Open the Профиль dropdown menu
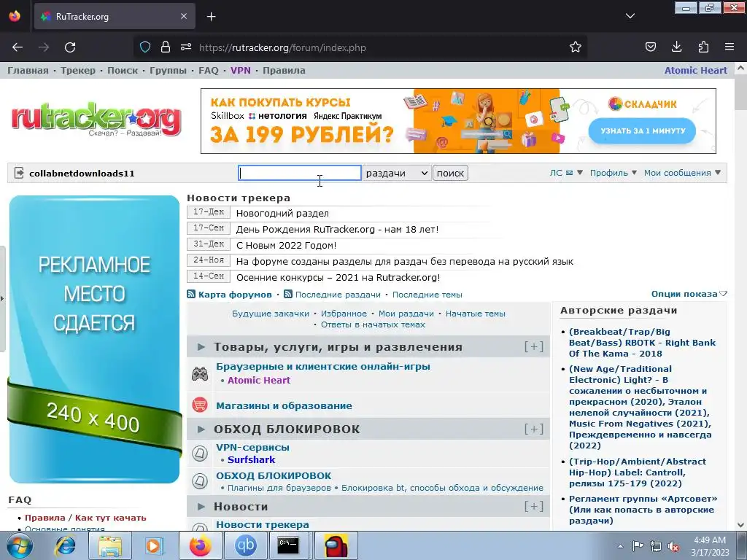 tap(613, 173)
